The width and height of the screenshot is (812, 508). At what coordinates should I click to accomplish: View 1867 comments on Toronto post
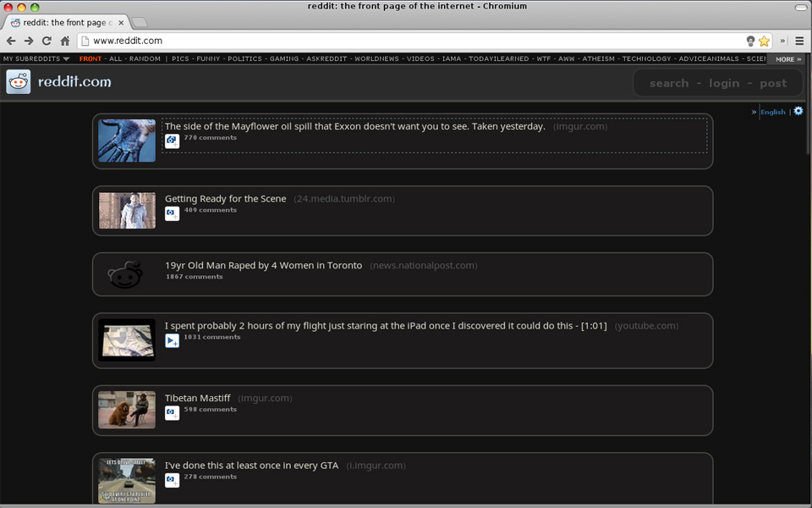[195, 277]
